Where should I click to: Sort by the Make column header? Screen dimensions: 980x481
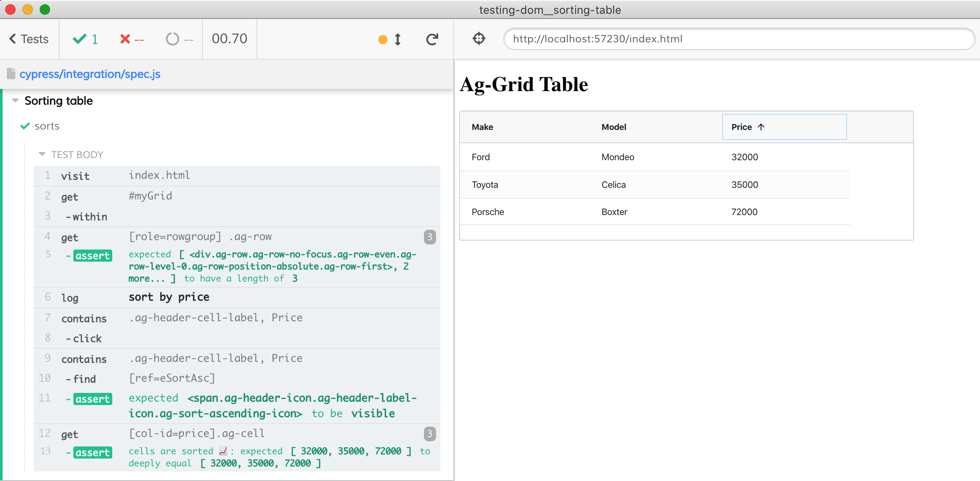coord(482,127)
